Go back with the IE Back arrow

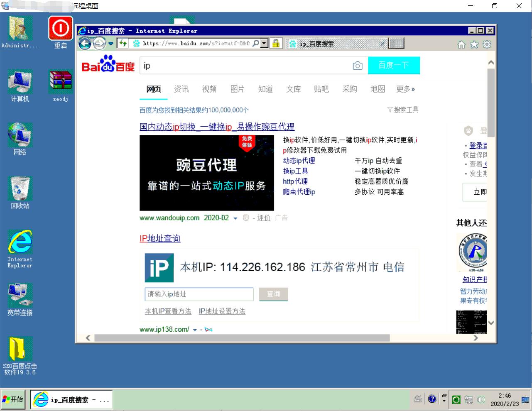coord(85,43)
